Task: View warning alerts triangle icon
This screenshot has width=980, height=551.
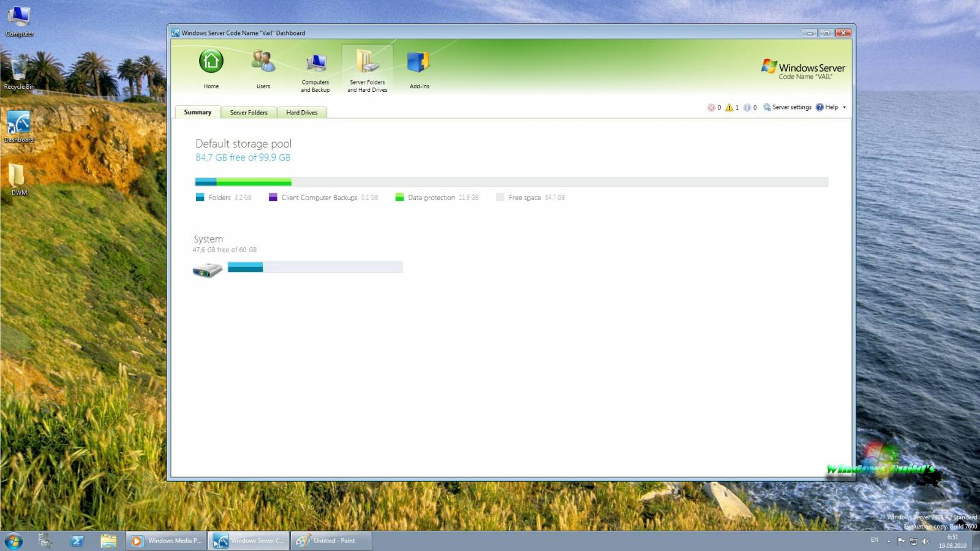Action: pos(729,107)
